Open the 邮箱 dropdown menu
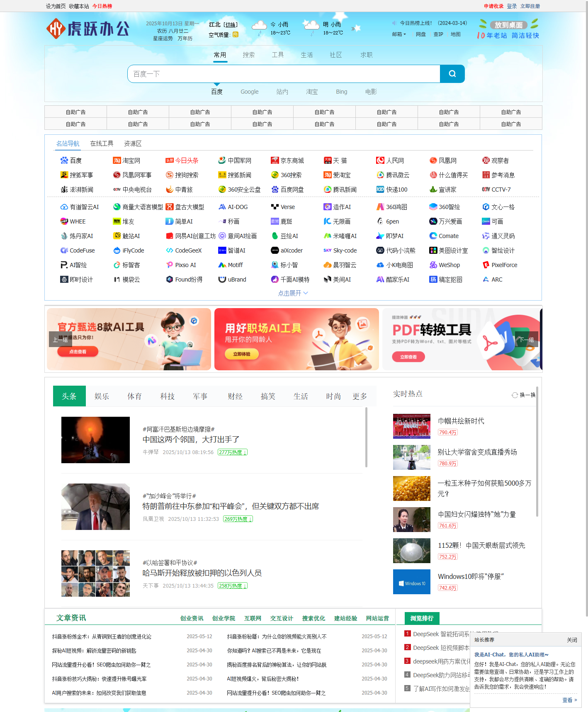 (x=399, y=34)
